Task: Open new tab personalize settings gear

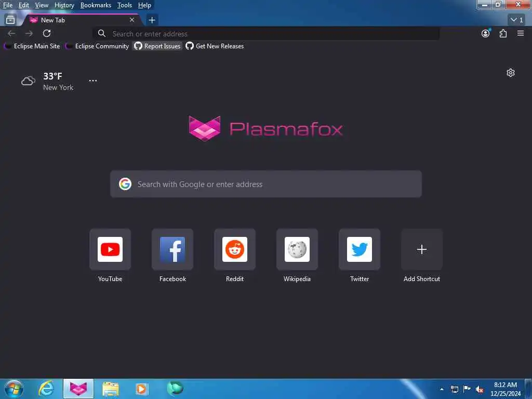Action: pyautogui.click(x=511, y=73)
